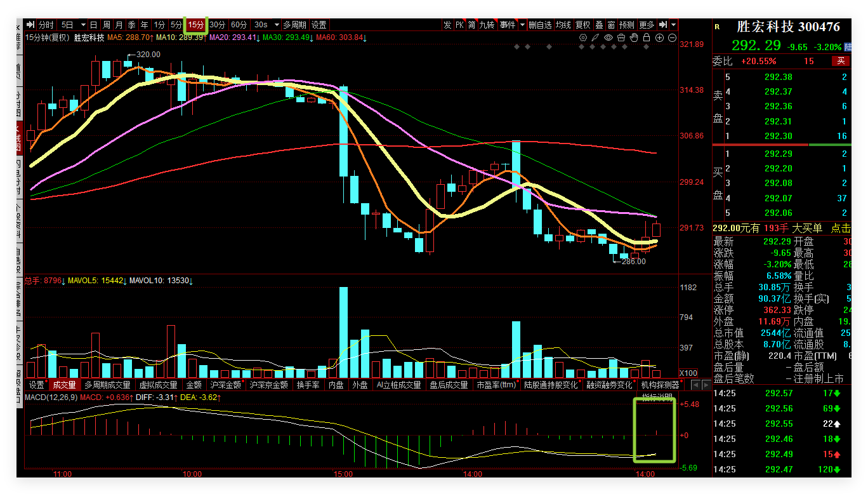Screen dimensions: 868x494
Task: Click the PK comparison button
Action: click(459, 25)
